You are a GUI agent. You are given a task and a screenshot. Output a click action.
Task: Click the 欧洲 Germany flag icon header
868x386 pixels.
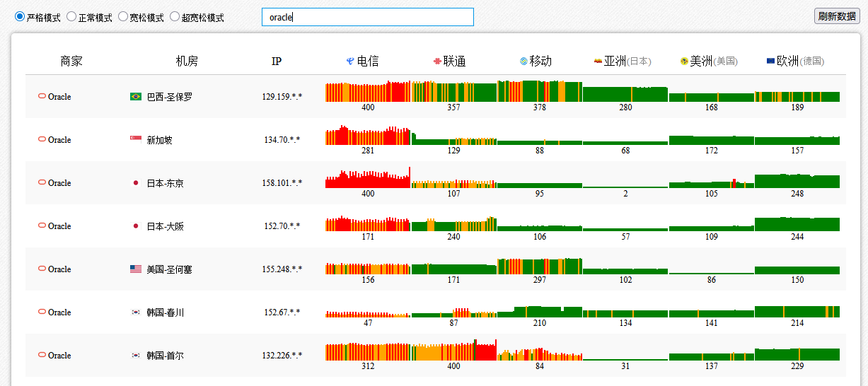770,62
